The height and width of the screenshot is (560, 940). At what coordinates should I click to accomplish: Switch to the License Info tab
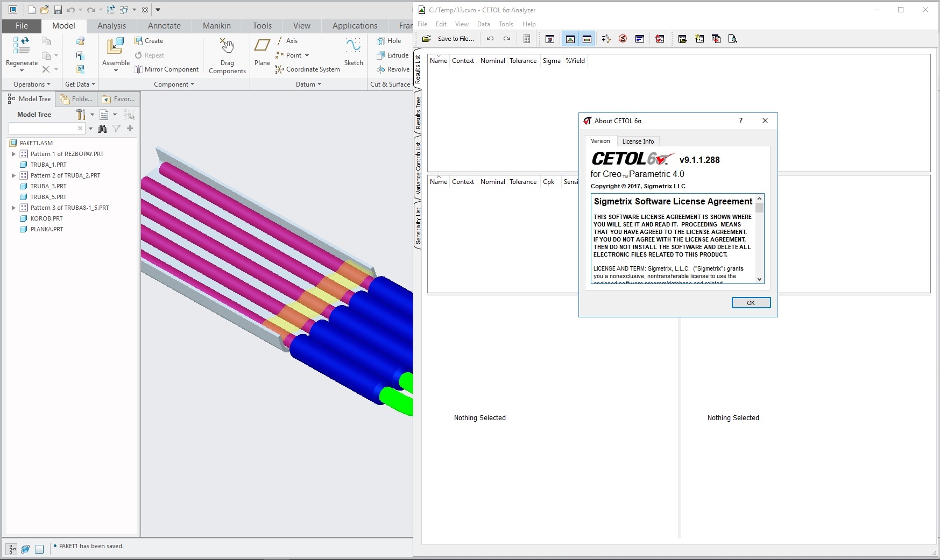pos(638,141)
